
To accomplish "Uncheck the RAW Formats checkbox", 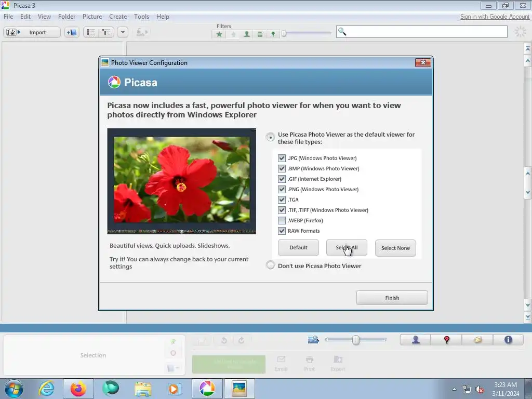I will (x=282, y=231).
